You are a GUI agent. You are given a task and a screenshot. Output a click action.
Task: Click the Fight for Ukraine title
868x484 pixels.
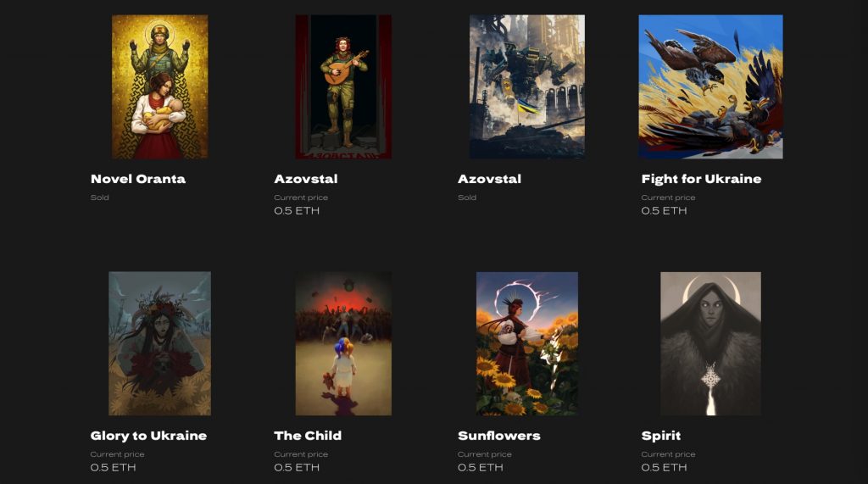click(701, 179)
